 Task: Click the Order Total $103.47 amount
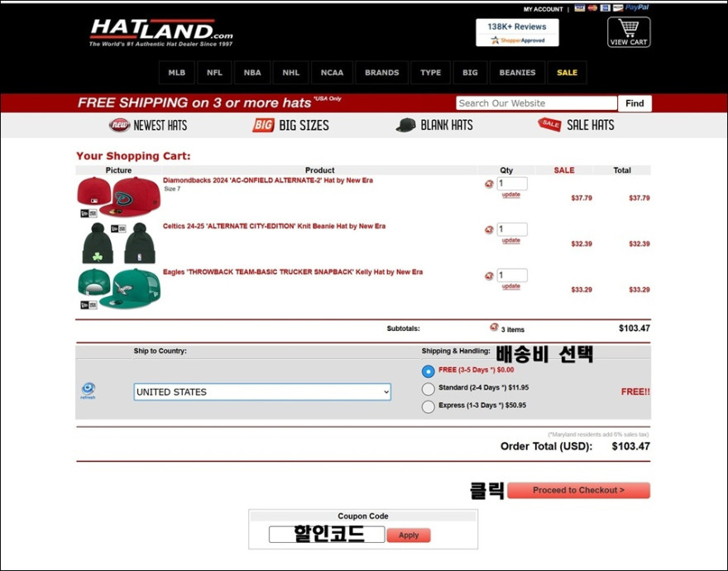pyautogui.click(x=630, y=447)
